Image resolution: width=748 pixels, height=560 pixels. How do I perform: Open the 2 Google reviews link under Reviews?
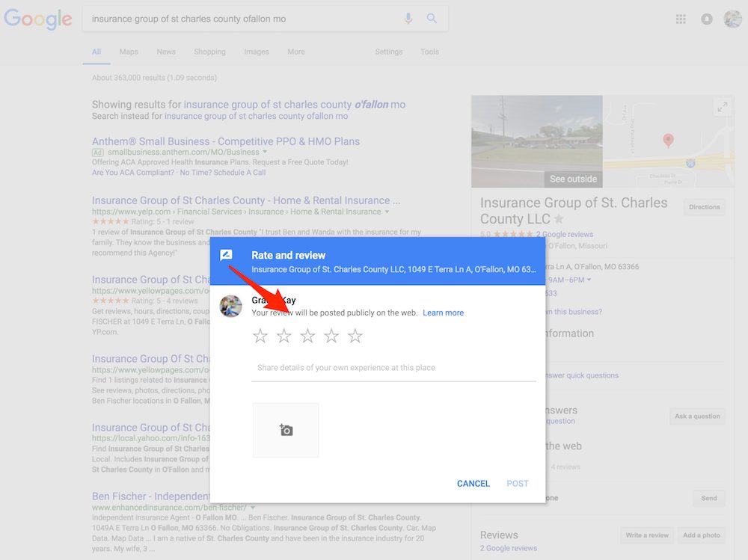(509, 548)
